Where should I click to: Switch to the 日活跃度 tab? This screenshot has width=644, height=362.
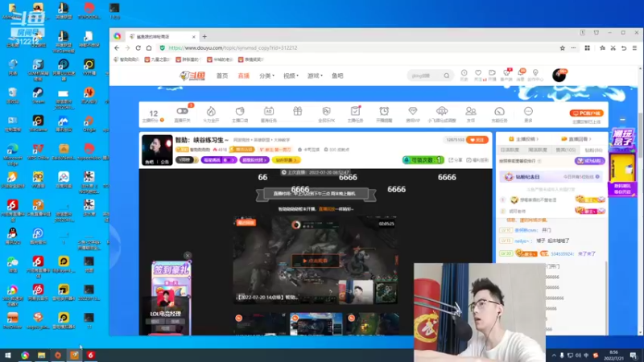510,150
